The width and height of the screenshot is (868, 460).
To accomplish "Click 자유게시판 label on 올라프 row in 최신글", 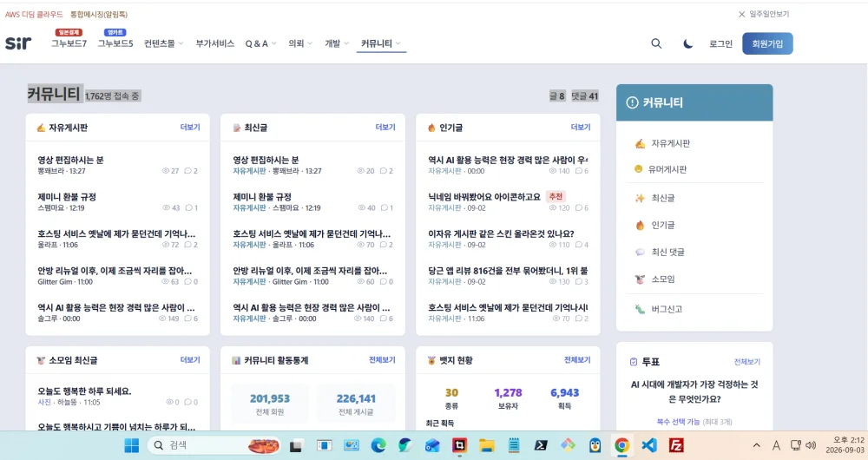I will pos(249,245).
